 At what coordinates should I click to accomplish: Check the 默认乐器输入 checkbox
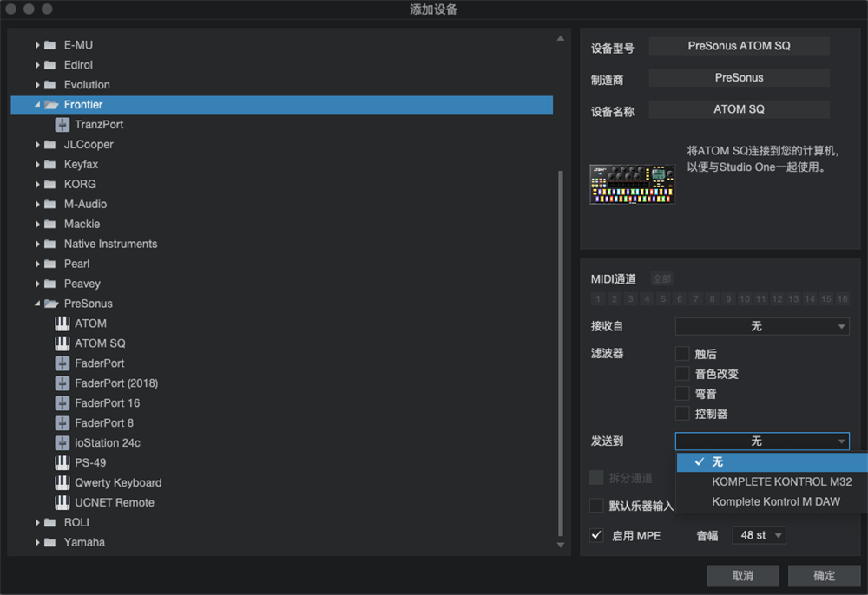(596, 506)
